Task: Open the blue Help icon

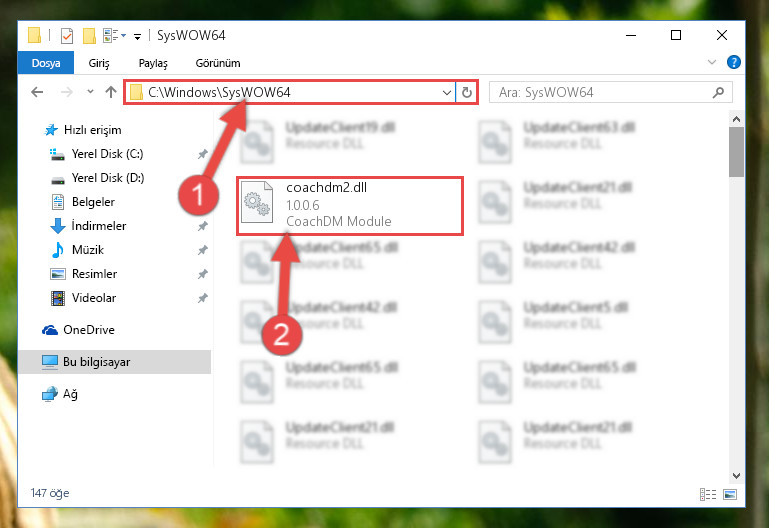Action: point(734,62)
